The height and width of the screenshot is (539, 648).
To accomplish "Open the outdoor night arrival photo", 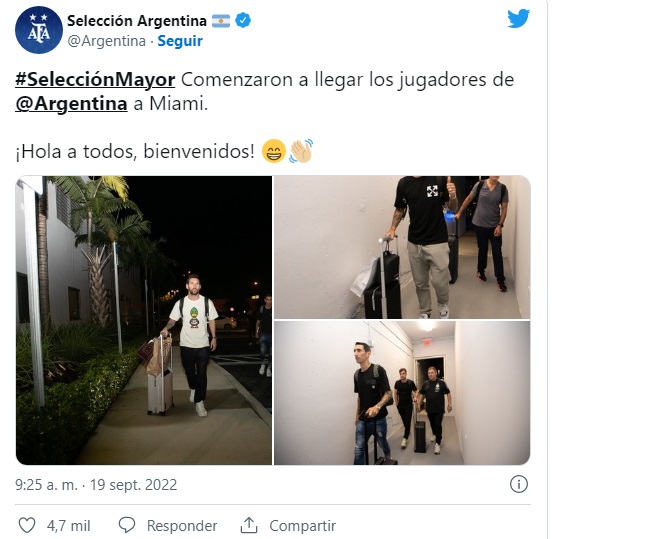I will point(144,320).
